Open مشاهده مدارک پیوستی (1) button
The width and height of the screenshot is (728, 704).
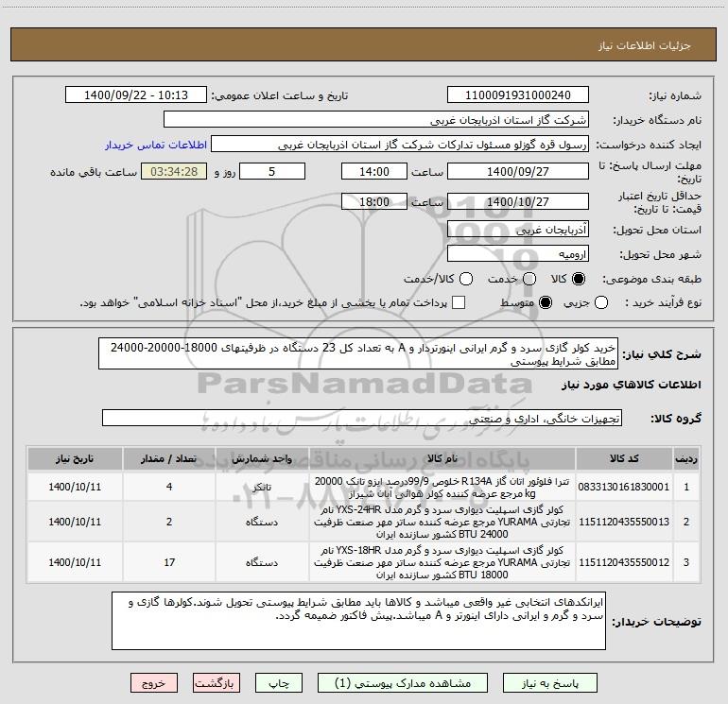coord(403,683)
